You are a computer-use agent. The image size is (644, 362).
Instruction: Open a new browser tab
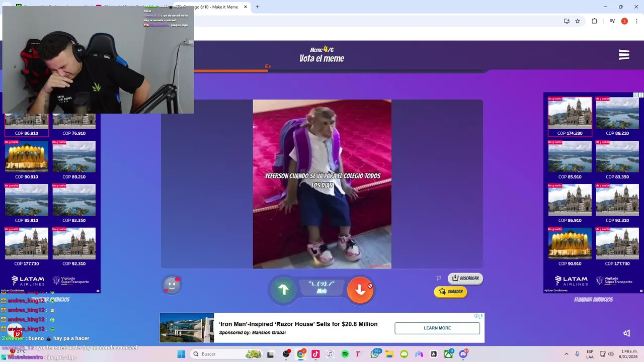point(258,7)
